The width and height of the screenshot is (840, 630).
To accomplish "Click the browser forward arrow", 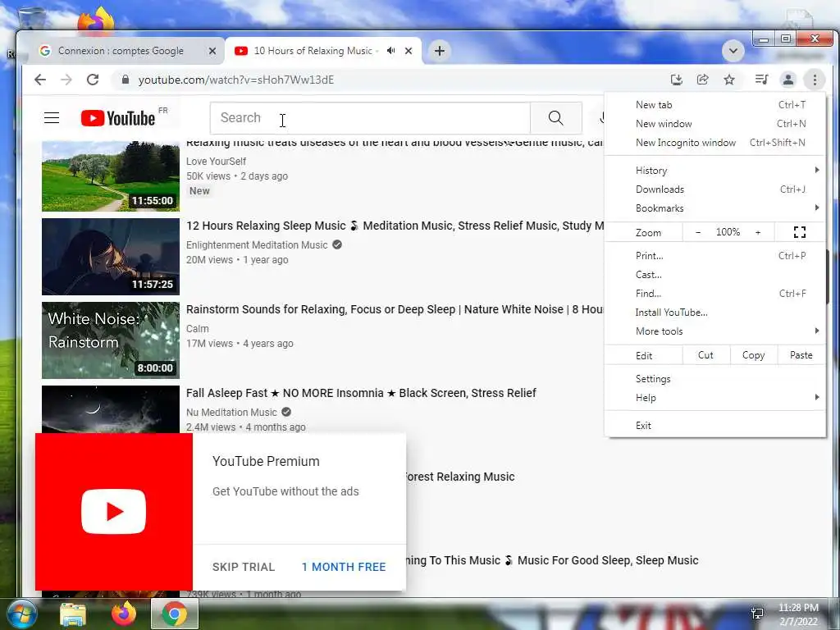I will coord(66,80).
